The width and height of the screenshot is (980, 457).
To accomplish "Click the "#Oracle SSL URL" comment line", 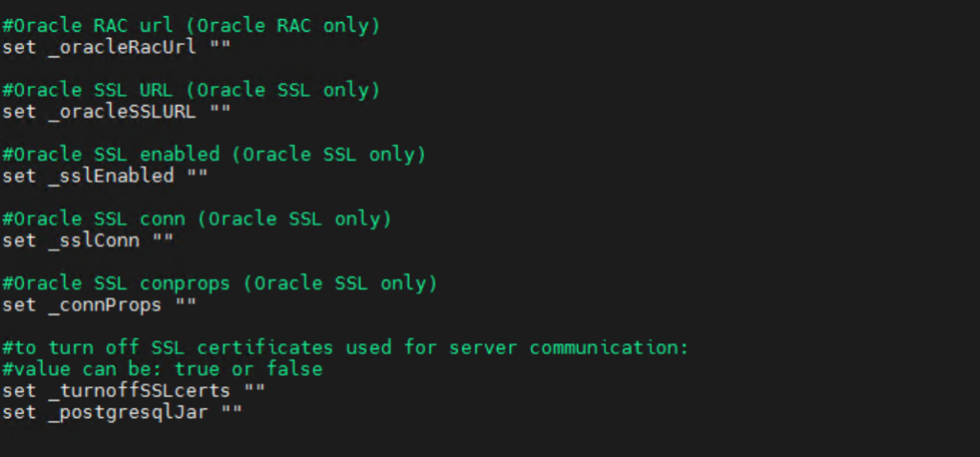I will coord(190,90).
